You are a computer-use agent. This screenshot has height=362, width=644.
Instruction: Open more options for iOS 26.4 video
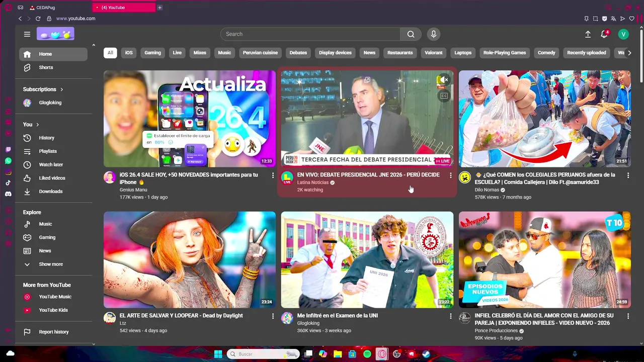tap(273, 175)
